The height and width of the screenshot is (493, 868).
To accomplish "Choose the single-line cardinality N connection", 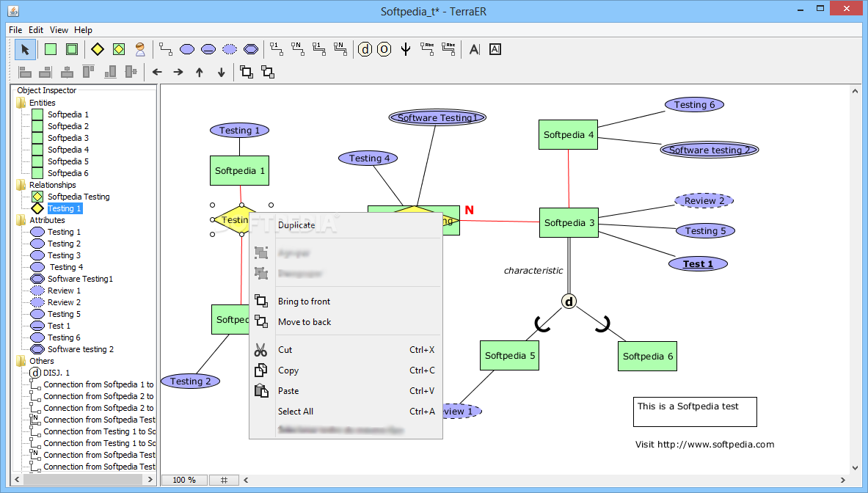I will (x=298, y=49).
